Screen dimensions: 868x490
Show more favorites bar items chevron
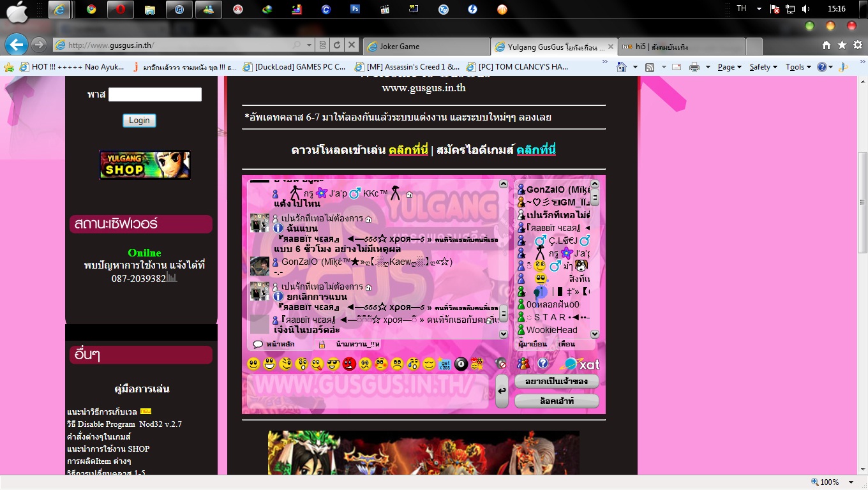[x=604, y=63]
